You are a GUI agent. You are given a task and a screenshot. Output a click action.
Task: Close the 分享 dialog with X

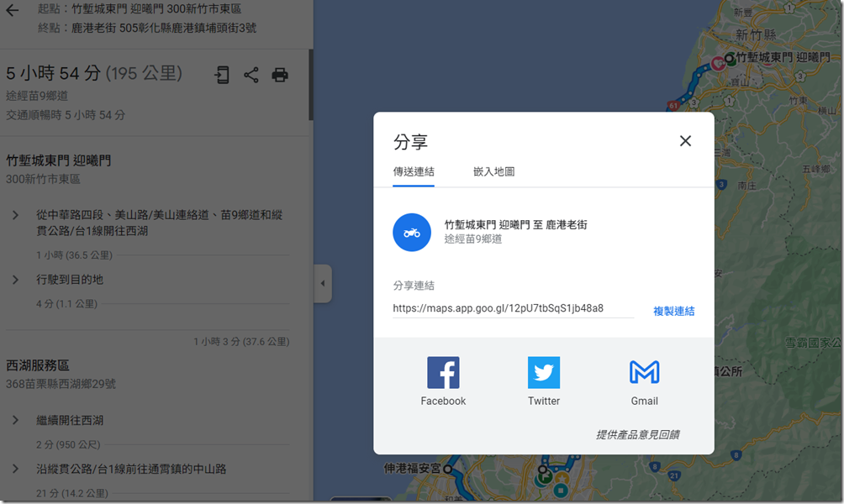pyautogui.click(x=685, y=141)
